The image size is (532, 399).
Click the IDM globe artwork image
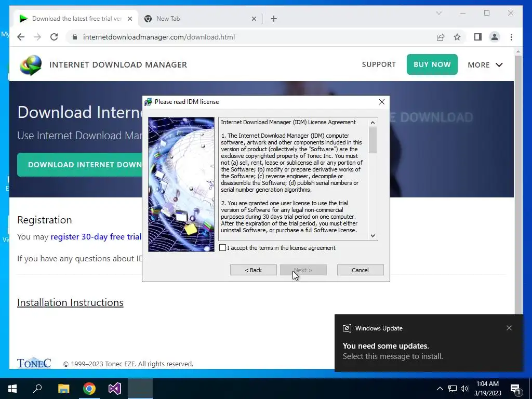pos(181,184)
